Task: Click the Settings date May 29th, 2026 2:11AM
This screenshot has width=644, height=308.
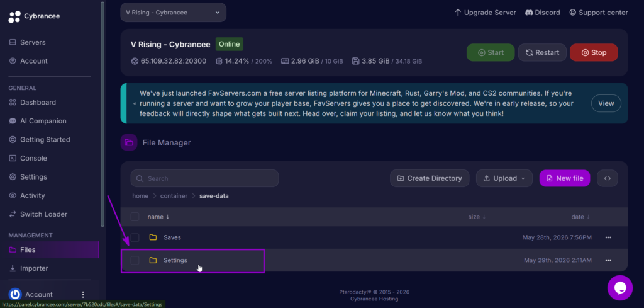Action: (x=558, y=260)
